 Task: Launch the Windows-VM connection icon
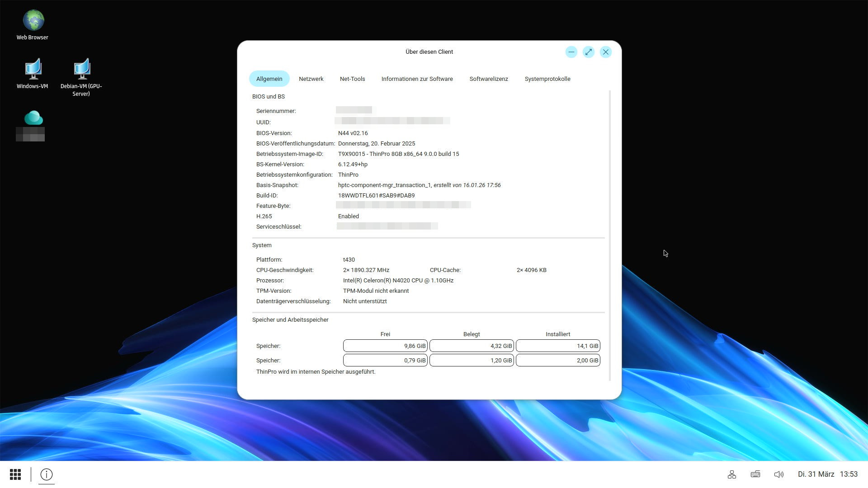click(32, 68)
